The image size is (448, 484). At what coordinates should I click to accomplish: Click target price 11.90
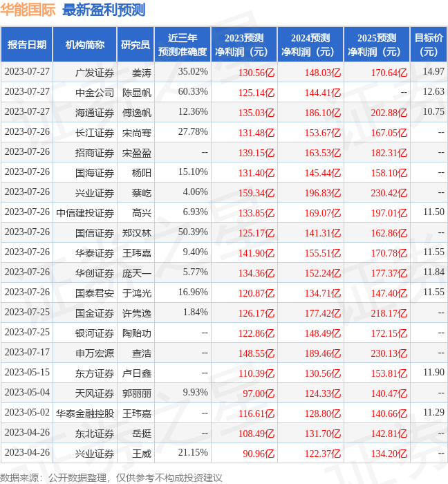[433, 373]
